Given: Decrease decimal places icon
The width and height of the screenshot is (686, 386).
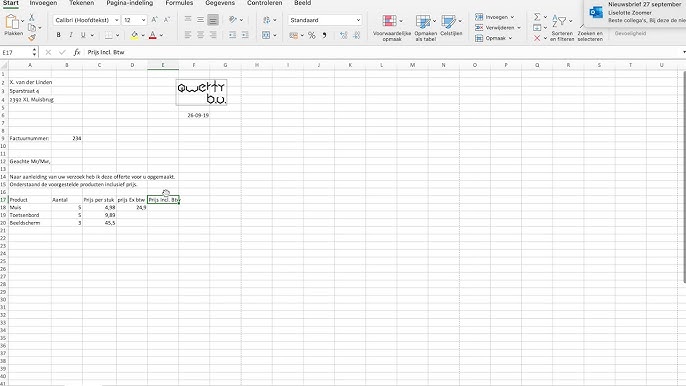Looking at the screenshot, I should tap(357, 35).
